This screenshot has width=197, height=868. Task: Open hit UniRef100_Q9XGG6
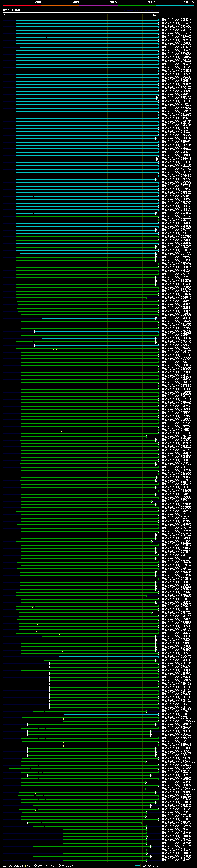(177, 26)
